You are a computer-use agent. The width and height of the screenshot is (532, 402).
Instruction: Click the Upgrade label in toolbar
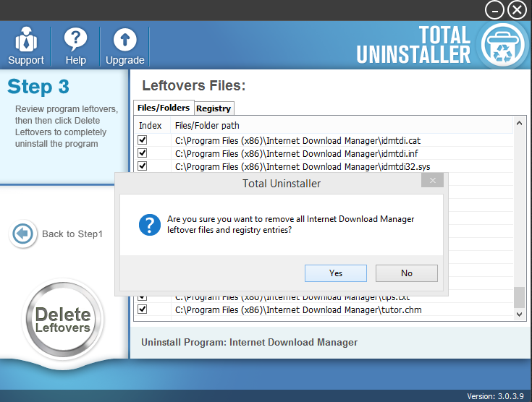pos(124,60)
